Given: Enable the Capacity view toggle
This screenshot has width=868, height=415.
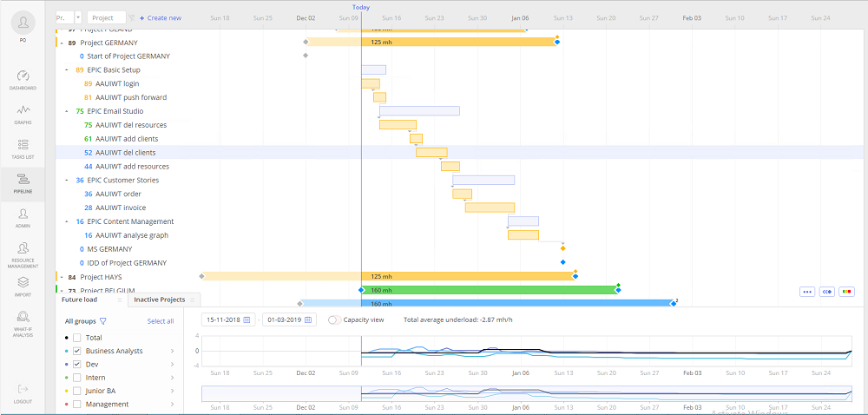Looking at the screenshot, I should pyautogui.click(x=334, y=319).
